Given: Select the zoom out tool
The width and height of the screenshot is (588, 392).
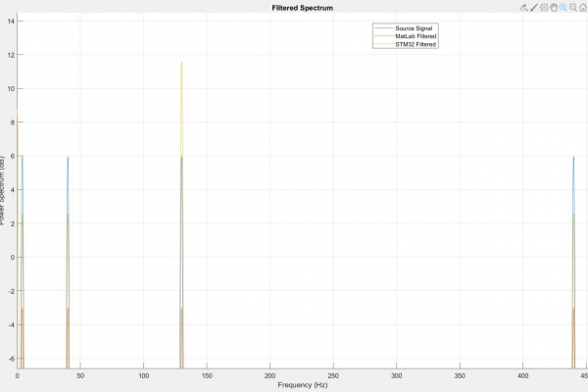Looking at the screenshot, I should [x=573, y=8].
